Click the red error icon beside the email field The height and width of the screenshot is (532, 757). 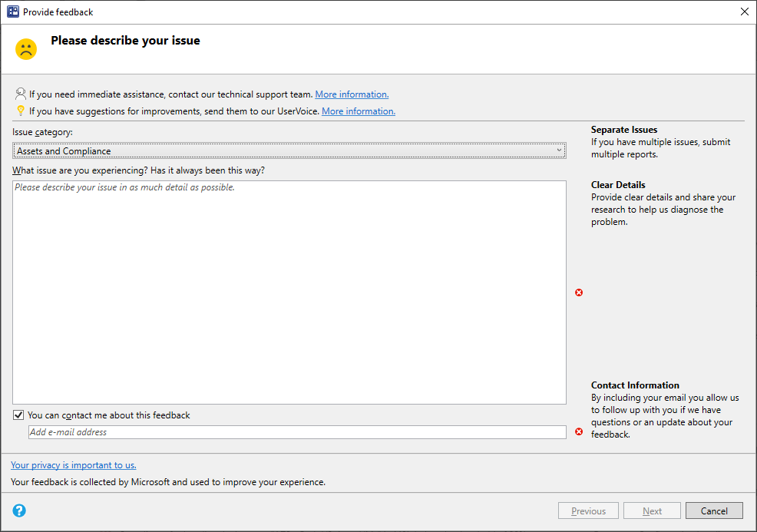click(579, 431)
